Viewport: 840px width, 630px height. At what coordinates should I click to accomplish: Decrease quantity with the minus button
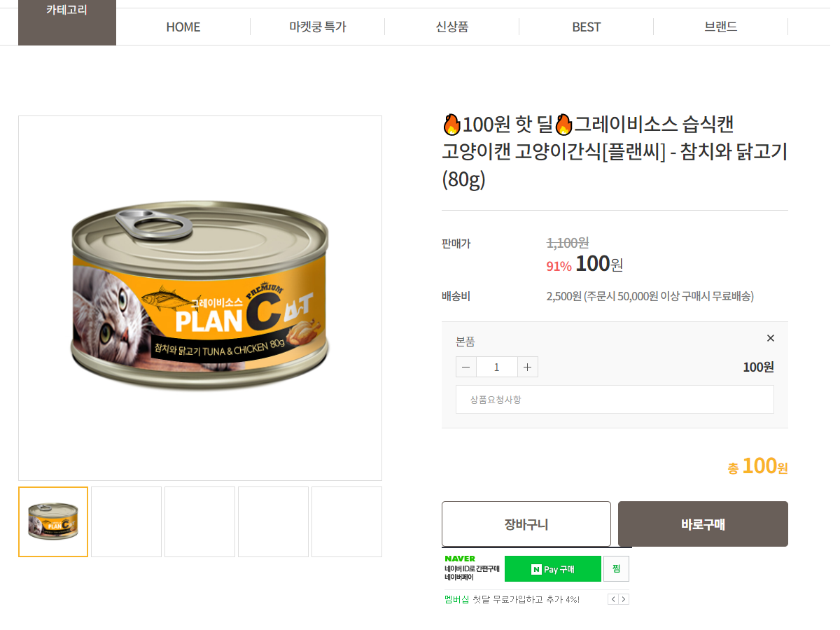click(x=466, y=367)
